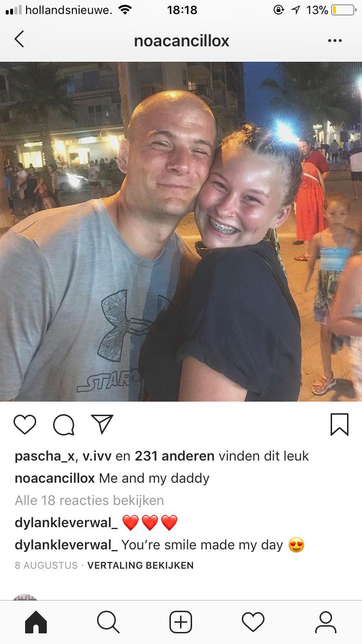Share post via paper plane icon
The image size is (362, 644).
pyautogui.click(x=102, y=424)
